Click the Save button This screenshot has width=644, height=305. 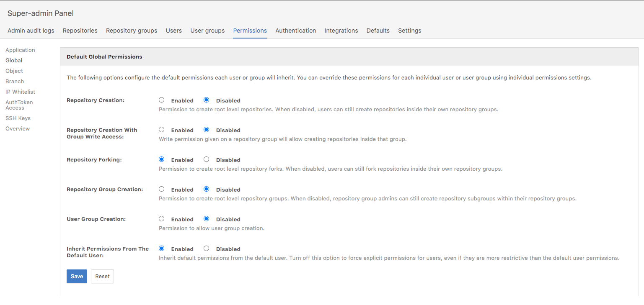point(77,276)
